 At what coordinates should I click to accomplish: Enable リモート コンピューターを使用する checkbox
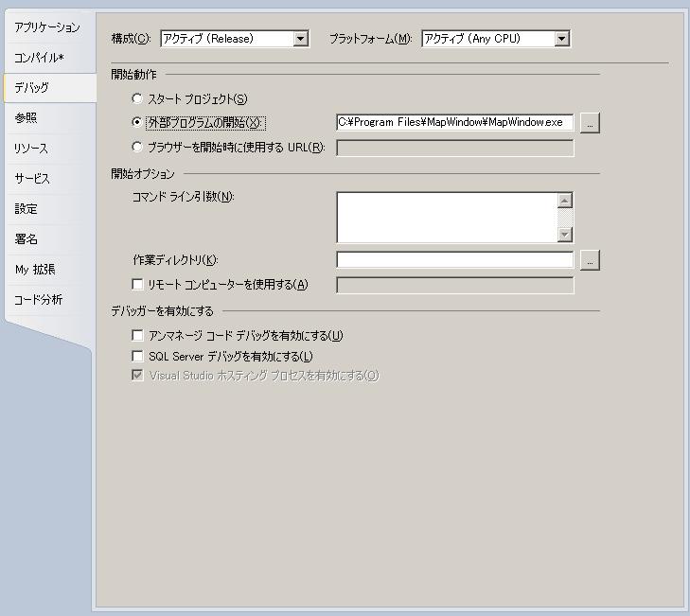(x=138, y=284)
